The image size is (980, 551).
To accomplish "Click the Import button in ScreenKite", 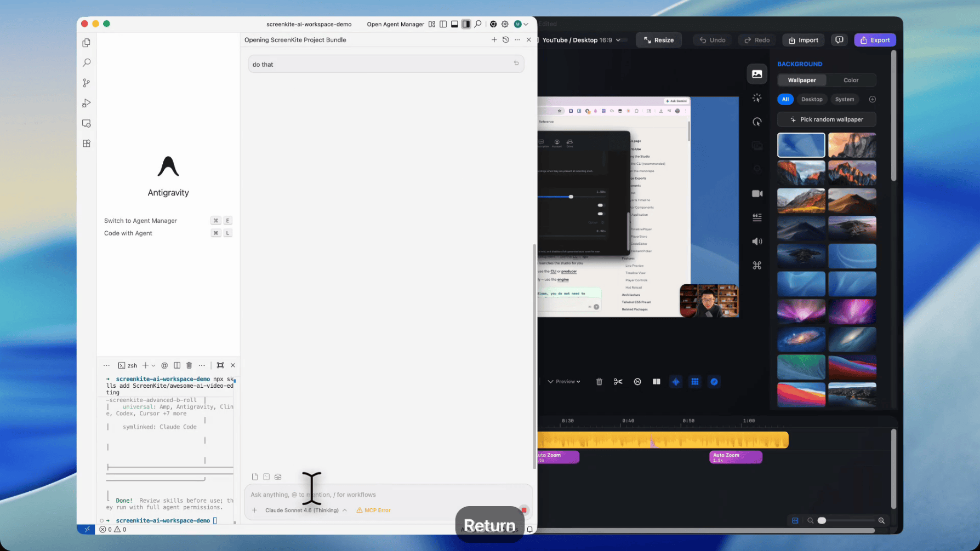I will 803,40.
